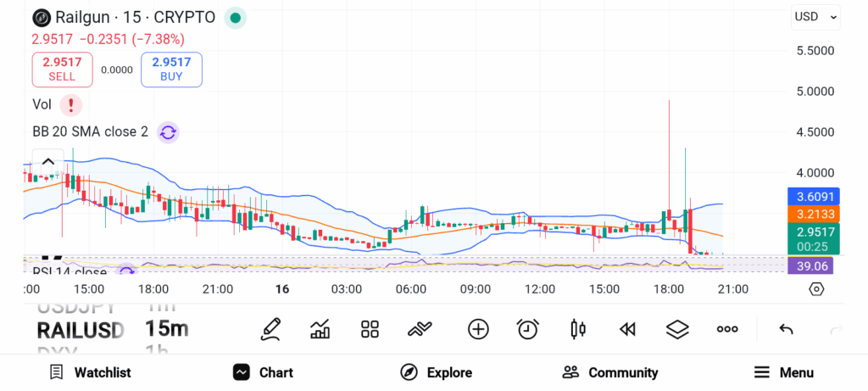Screen dimensions: 868x391
Task: Click the Bollinger Bands refresh icon
Action: point(168,131)
